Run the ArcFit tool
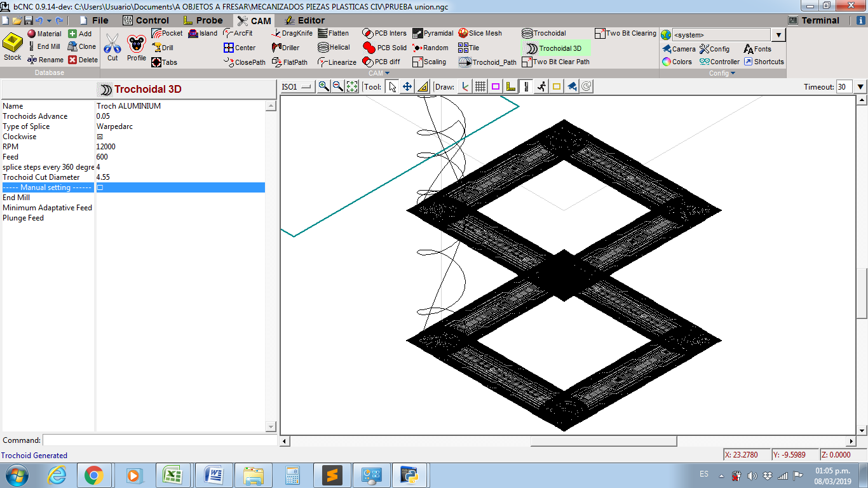Viewport: 868px width, 488px height. tap(238, 33)
